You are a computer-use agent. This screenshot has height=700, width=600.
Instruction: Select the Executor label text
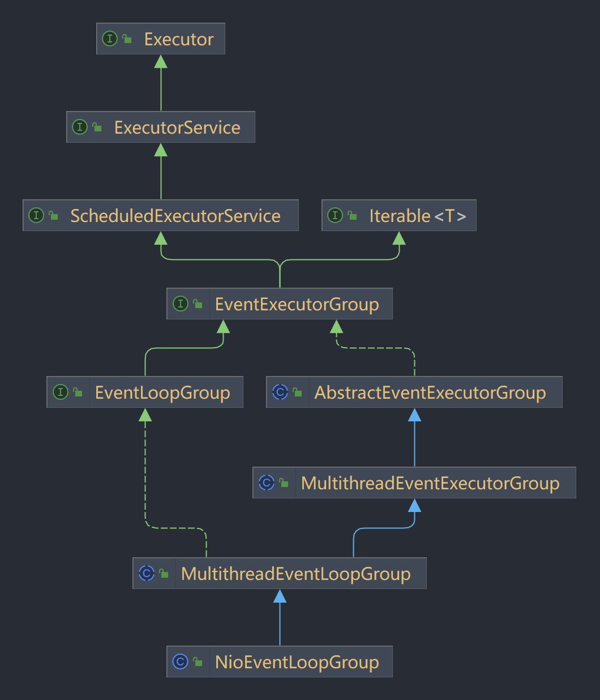[x=179, y=39]
